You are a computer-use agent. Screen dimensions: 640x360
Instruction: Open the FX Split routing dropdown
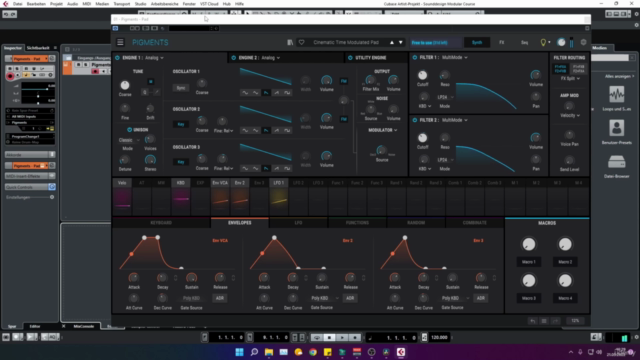click(x=570, y=78)
